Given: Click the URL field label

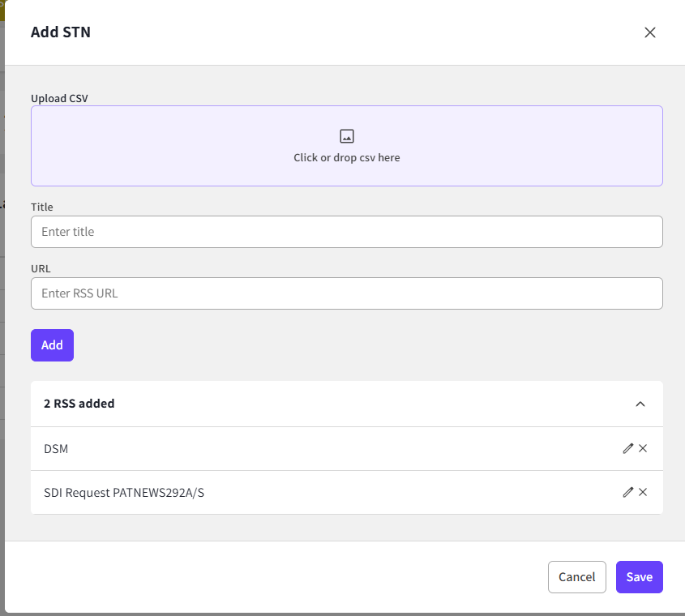Looking at the screenshot, I should point(41,268).
